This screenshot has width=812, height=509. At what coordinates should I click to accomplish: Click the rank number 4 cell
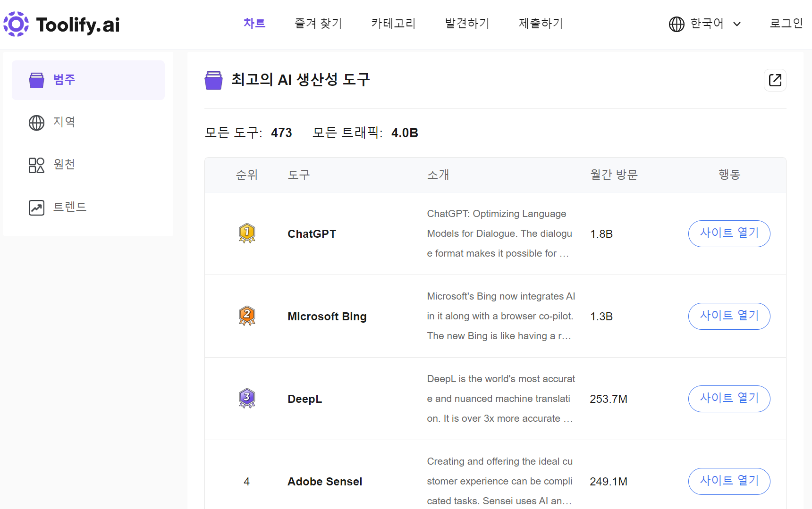click(246, 482)
